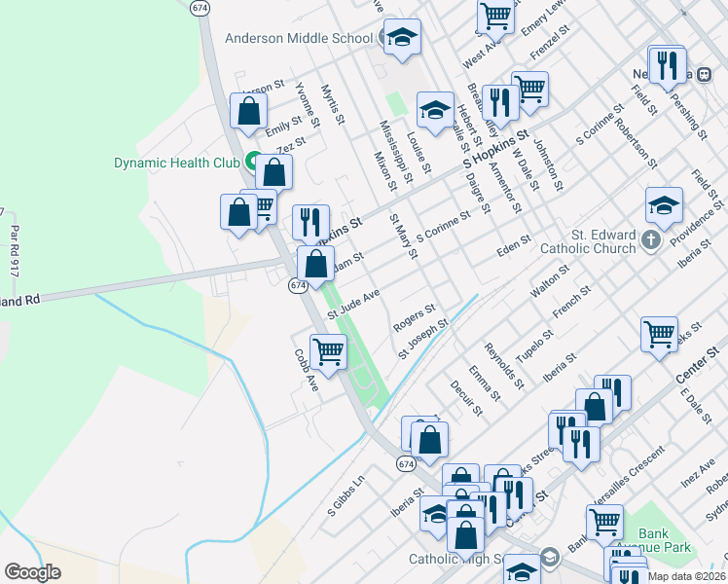Click the Yvonne St label

(x=308, y=105)
